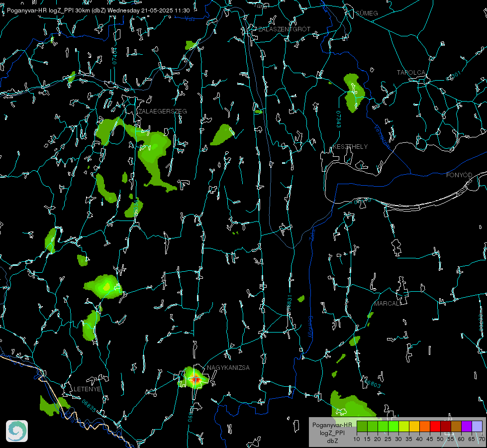Pick the 50-55 dBZ dark red swatch
The image size is (487, 448).
[446, 426]
